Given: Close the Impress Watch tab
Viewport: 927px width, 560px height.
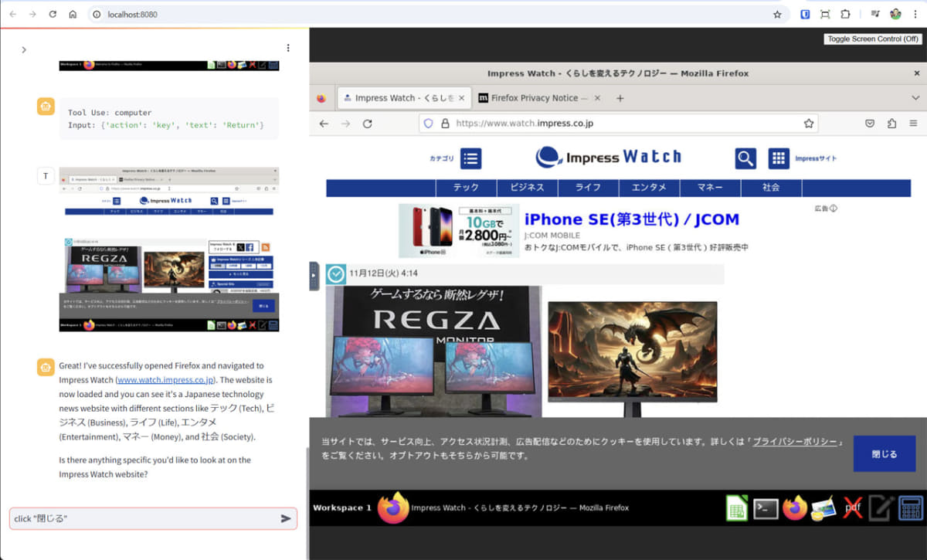Looking at the screenshot, I should pos(461,98).
